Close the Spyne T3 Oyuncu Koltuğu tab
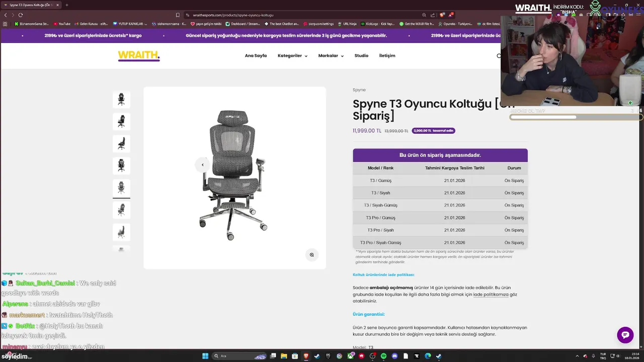Screen dimensions: 644x362 [x=57, y=5]
